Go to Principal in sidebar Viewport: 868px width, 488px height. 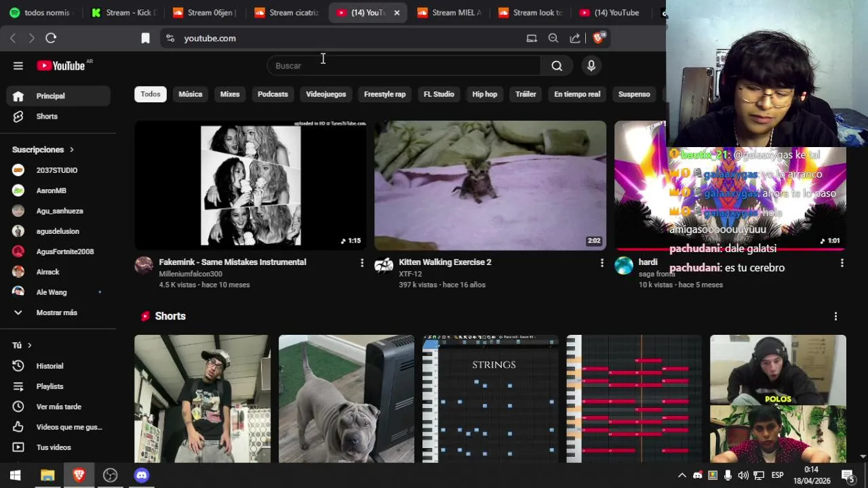tap(58, 96)
